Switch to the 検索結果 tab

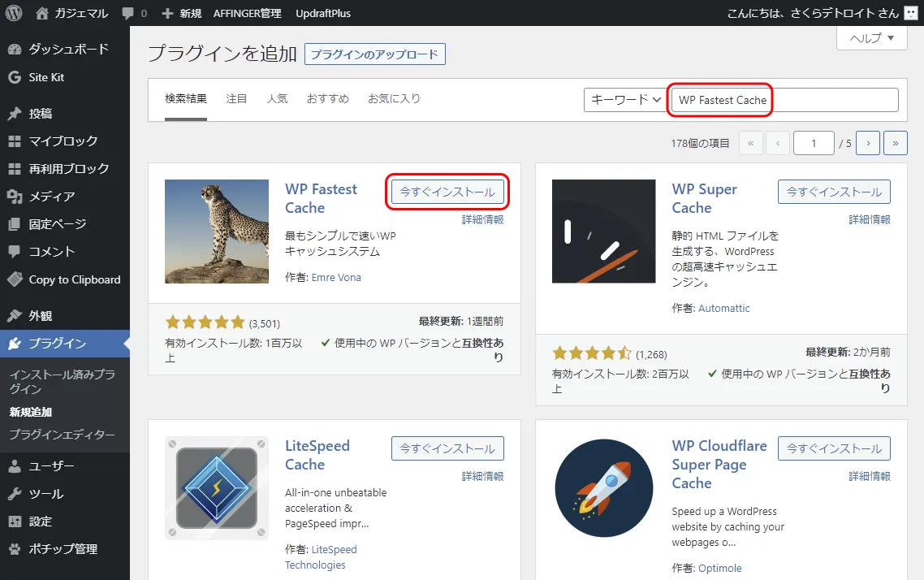coord(186,98)
